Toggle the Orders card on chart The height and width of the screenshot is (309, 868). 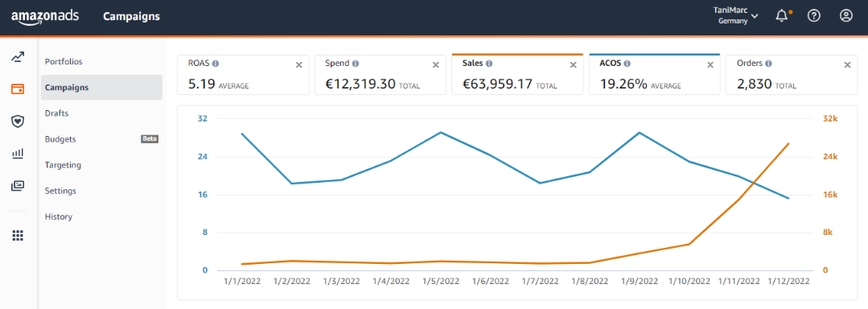792,75
